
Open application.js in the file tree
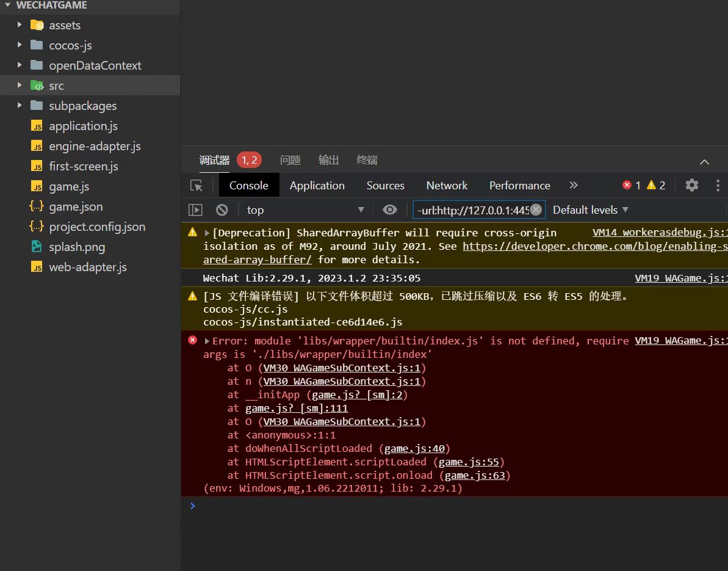83,126
